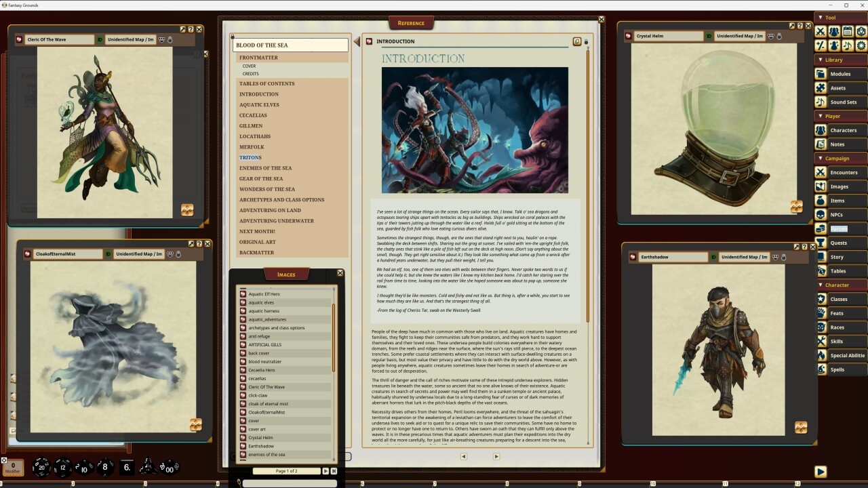
Task: Open the Sound playback tool
Action: 848,45
